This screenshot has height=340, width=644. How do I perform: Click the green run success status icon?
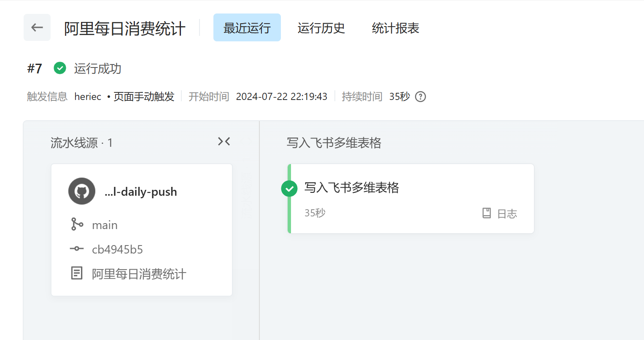[x=60, y=68]
